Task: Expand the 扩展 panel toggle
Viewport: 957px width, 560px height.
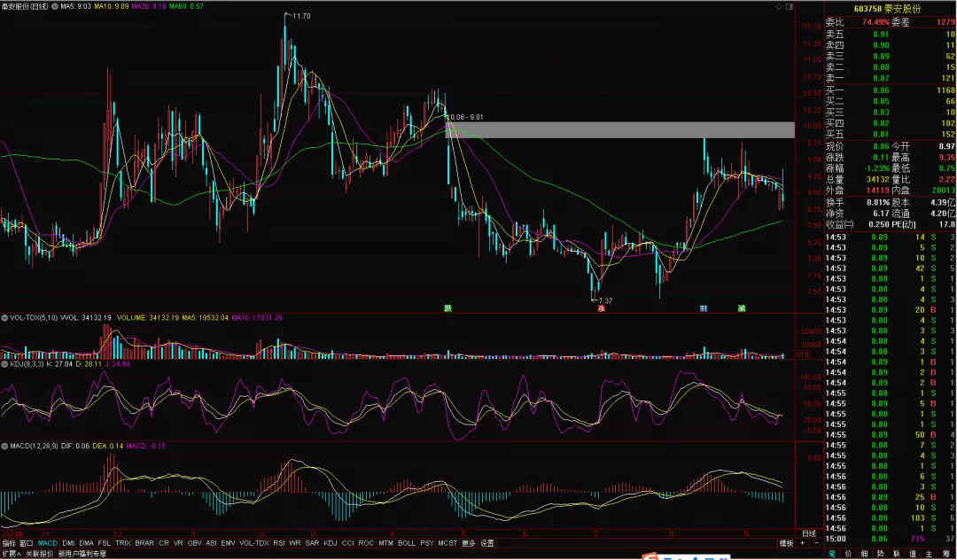Action: 11,554
